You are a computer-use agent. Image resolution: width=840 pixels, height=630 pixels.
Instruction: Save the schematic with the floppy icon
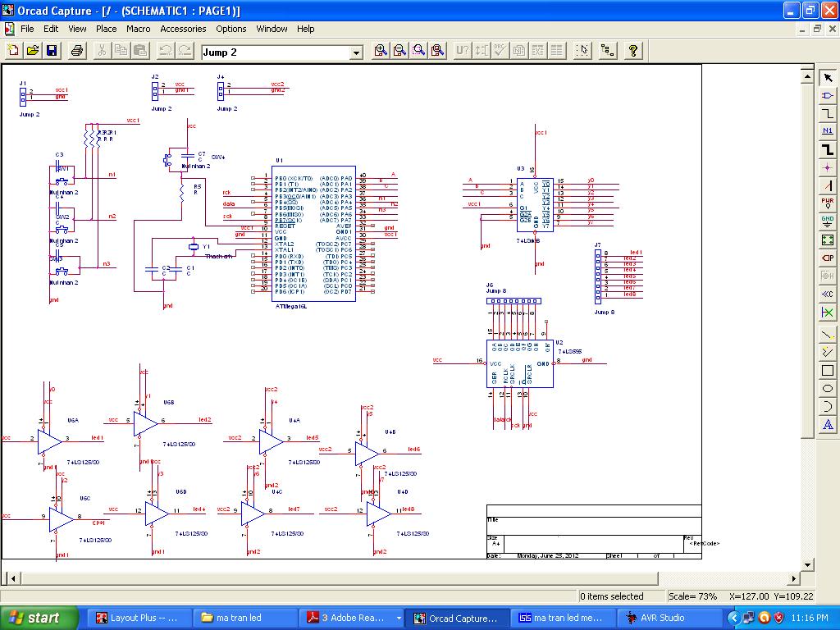[x=52, y=51]
